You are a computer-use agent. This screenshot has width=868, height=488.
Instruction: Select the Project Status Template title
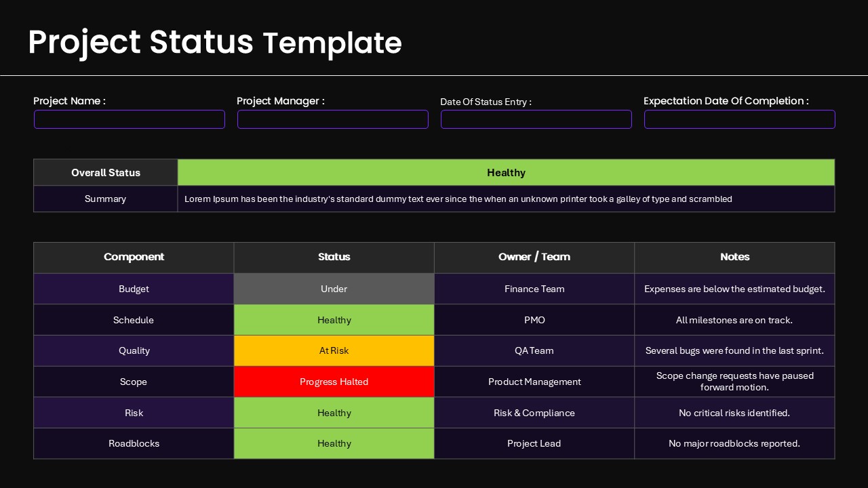tap(215, 42)
